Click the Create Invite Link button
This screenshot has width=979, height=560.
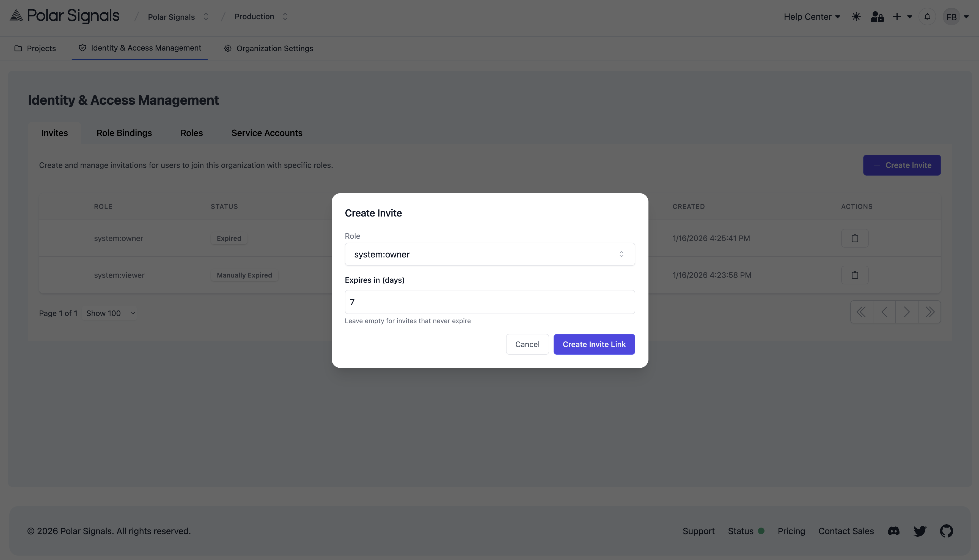(x=594, y=344)
